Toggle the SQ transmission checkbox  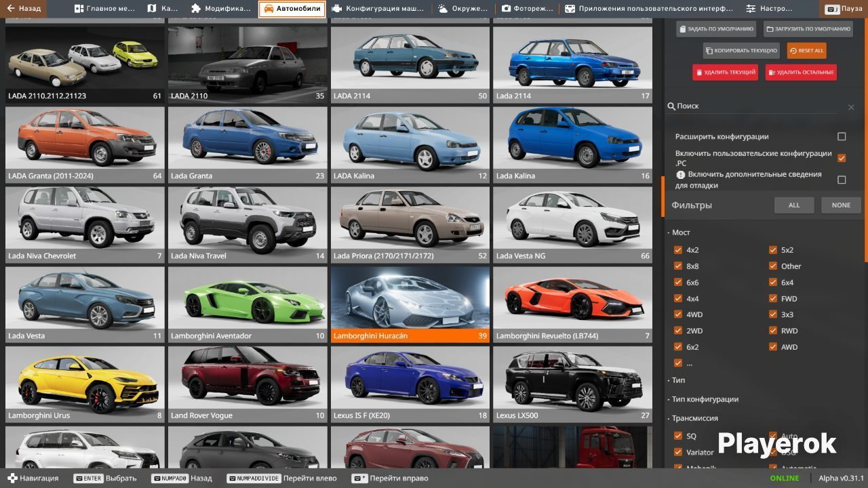(678, 436)
